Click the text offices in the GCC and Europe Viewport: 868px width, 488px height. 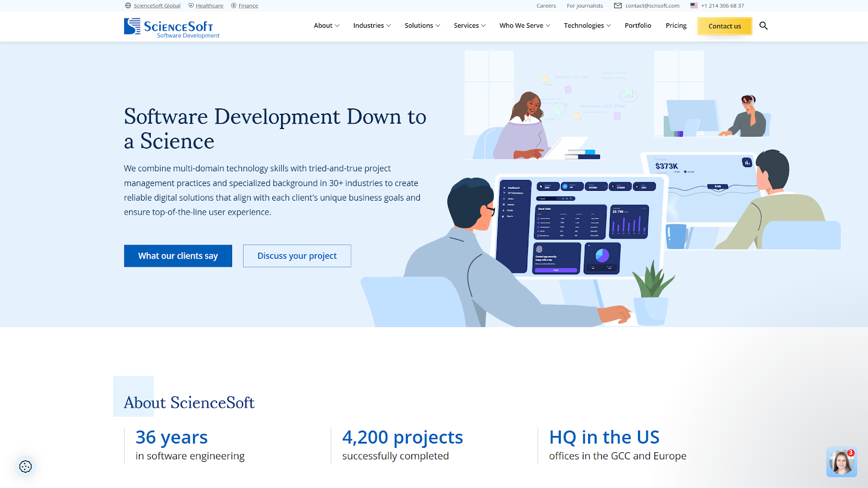tap(617, 456)
